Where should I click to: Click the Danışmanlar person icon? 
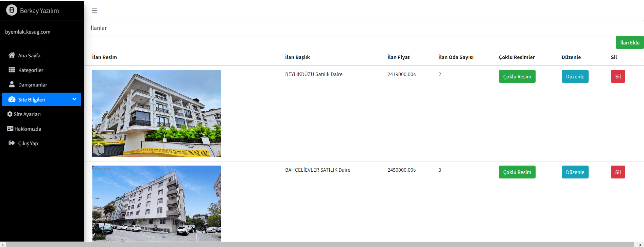pyautogui.click(x=12, y=84)
